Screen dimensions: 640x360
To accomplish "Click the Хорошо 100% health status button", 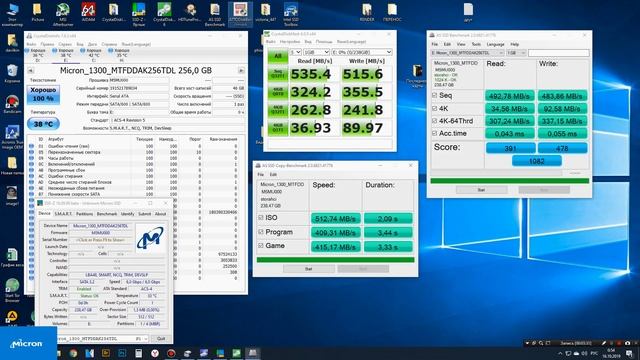I will [x=43, y=95].
